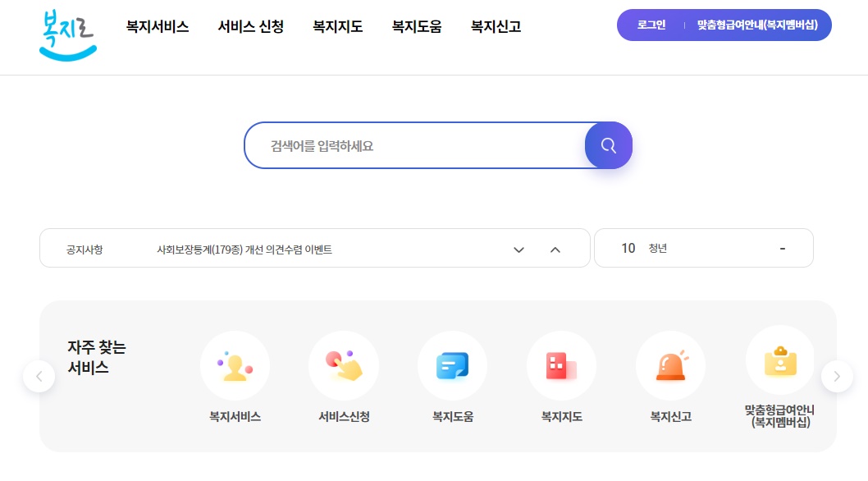The height and width of the screenshot is (481, 868).
Task: Open 복지도움 via the speech bubble icon
Action: [x=452, y=365]
